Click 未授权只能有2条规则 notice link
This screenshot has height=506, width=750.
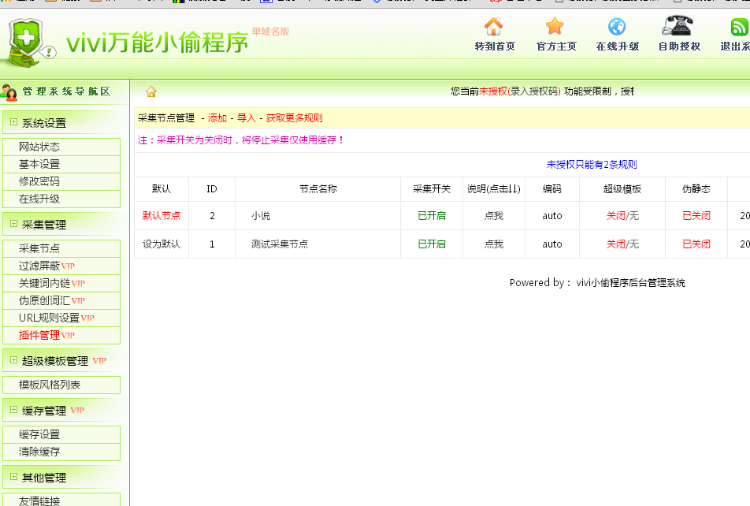point(592,165)
